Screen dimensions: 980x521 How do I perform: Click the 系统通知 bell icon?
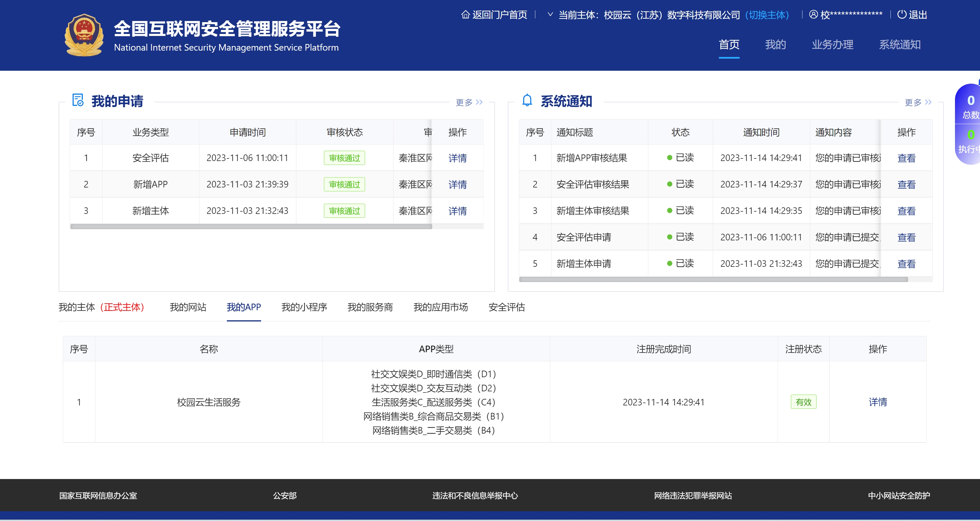(x=527, y=100)
